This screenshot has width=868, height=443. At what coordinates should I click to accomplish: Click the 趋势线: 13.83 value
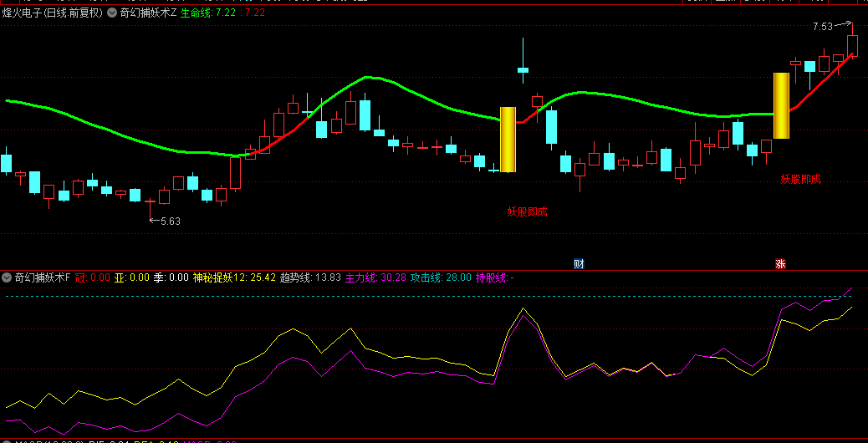[x=310, y=277]
